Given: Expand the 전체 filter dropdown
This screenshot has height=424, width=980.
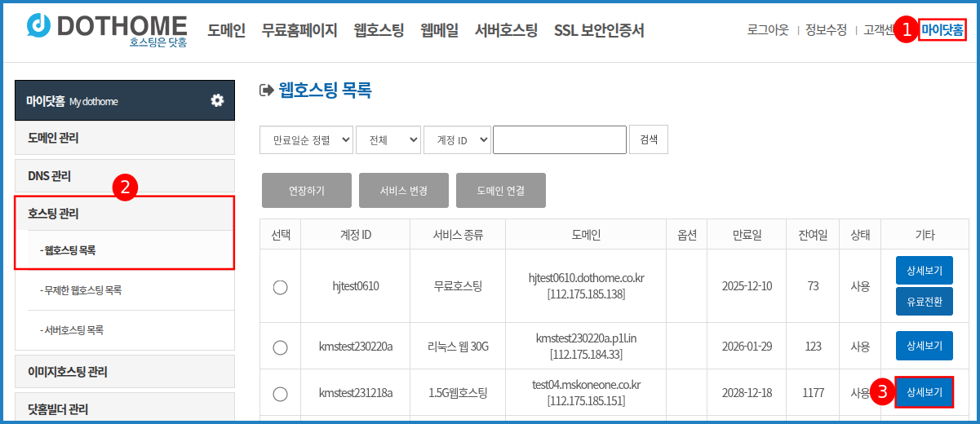Looking at the screenshot, I should coord(388,140).
